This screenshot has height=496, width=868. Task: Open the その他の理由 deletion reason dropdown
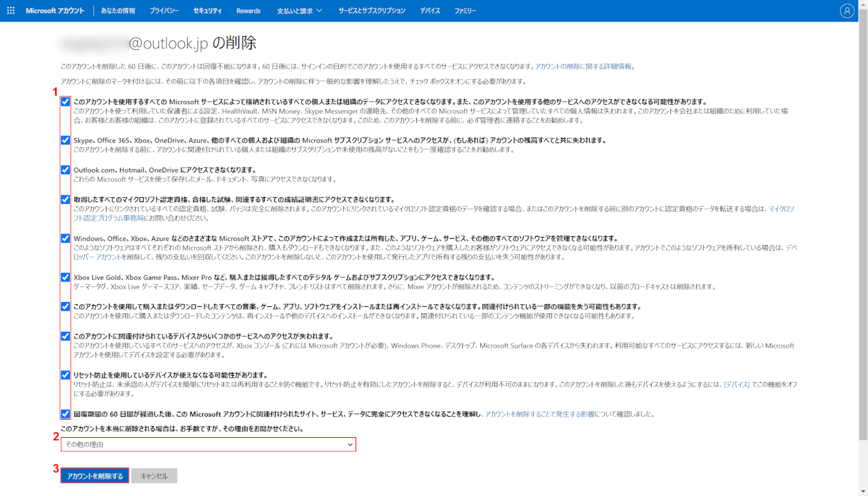tap(208, 445)
